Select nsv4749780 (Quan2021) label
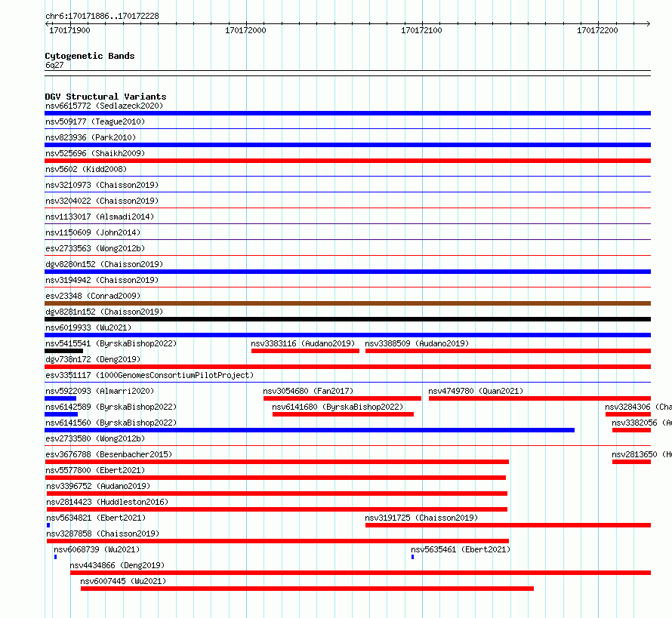 [x=476, y=391]
